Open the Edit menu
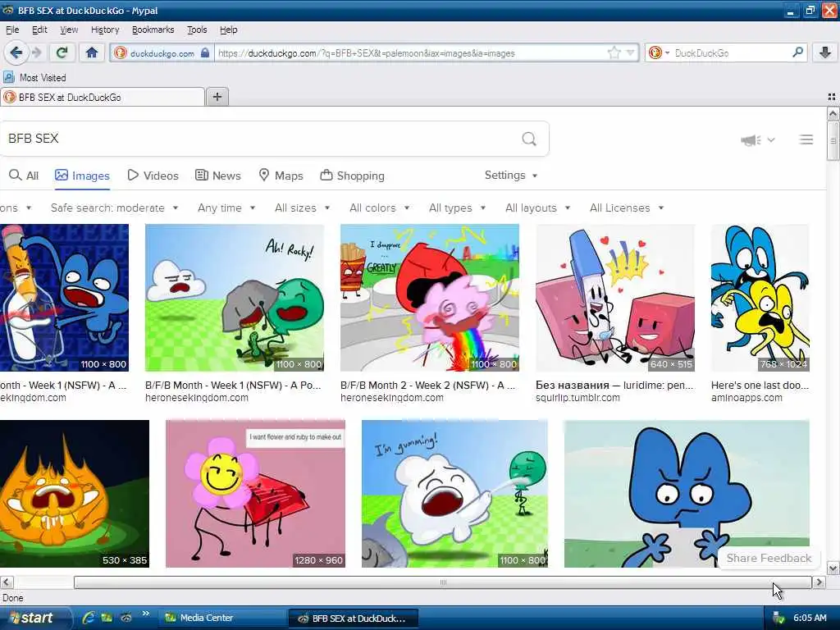Viewport: 840px width, 630px height. pos(39,30)
